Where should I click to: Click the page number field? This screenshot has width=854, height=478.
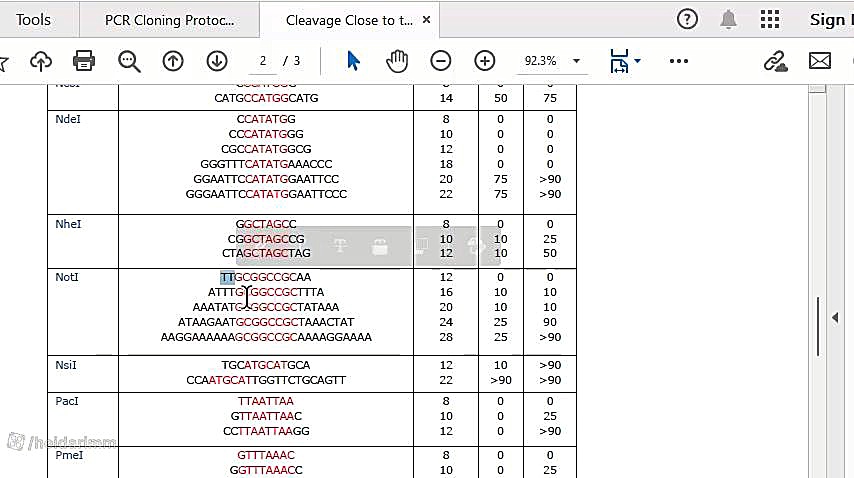click(x=263, y=61)
